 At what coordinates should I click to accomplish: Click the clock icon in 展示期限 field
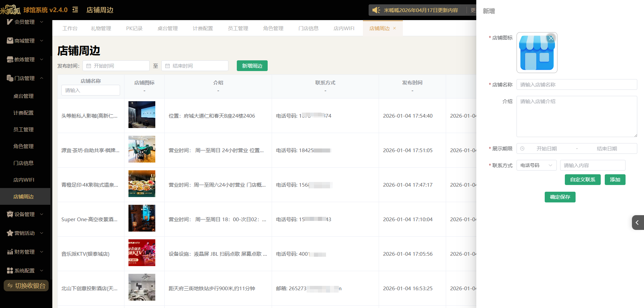tap(522, 148)
